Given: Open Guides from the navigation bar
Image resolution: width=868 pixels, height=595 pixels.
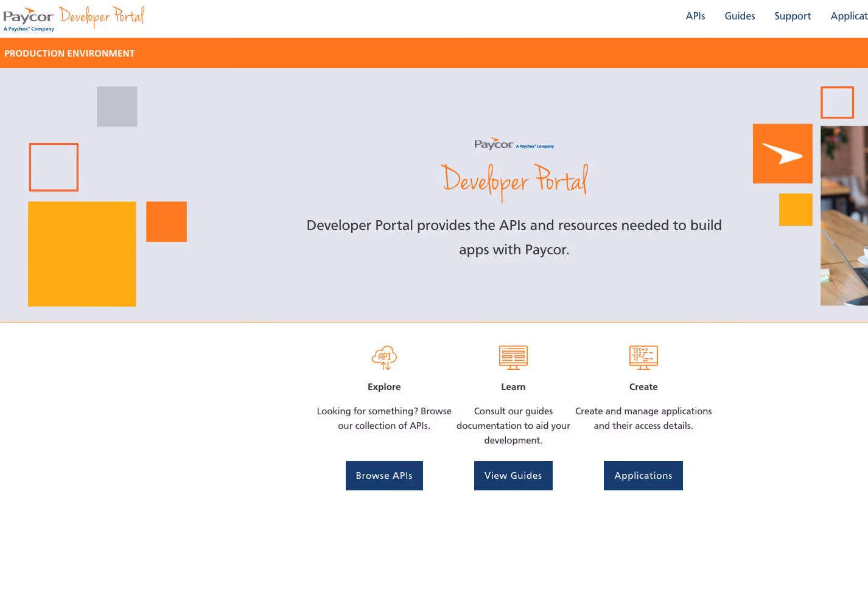Looking at the screenshot, I should coord(740,16).
